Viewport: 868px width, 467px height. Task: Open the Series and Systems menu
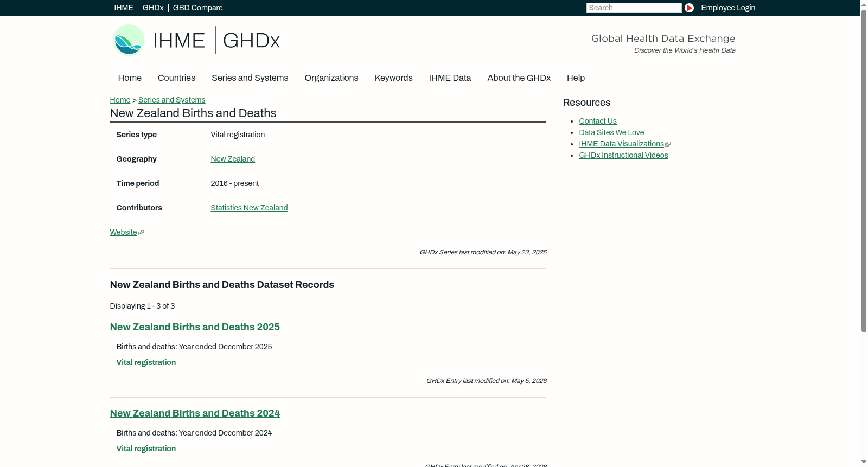[x=250, y=78]
